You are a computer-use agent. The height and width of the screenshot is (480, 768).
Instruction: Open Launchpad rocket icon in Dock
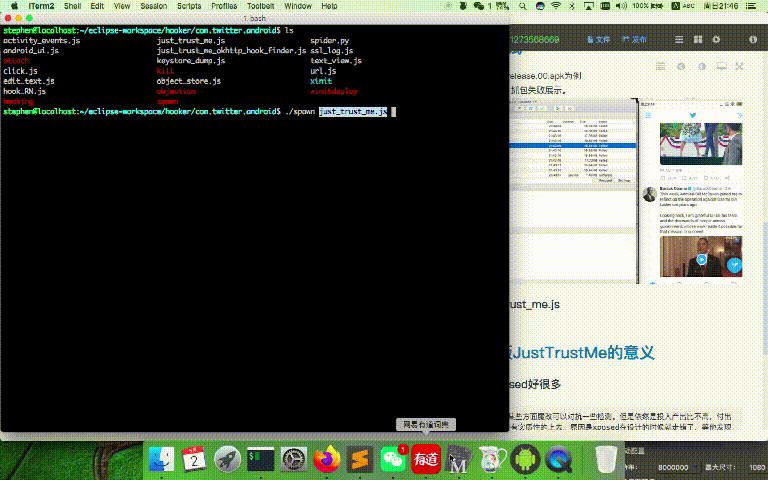click(x=227, y=459)
